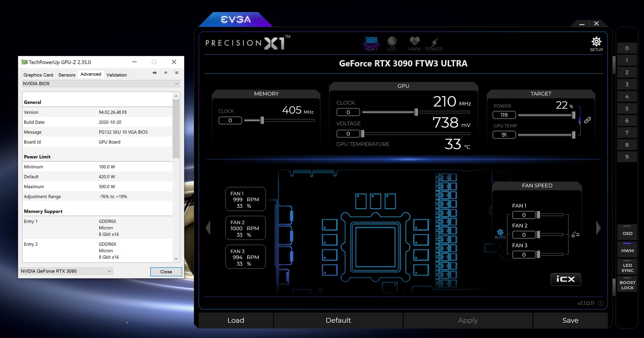Viewport: 644px width, 338px height.
Task: Select profile slot 6
Action: (x=627, y=121)
